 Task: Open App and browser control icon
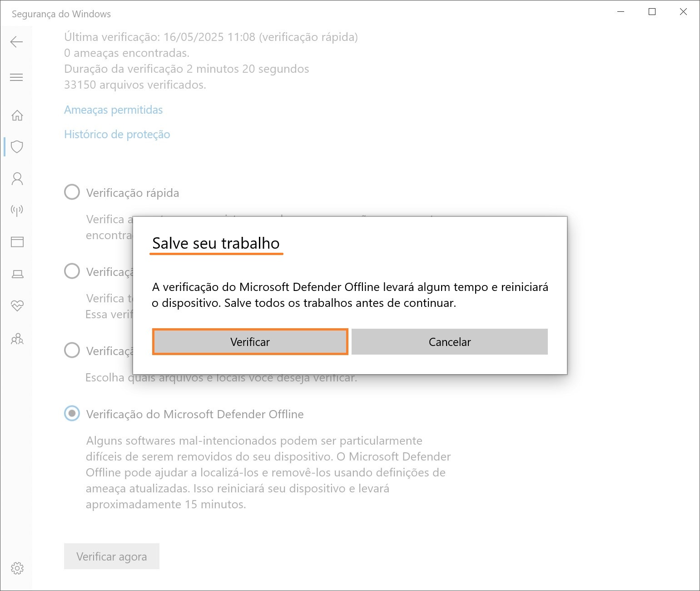click(17, 242)
